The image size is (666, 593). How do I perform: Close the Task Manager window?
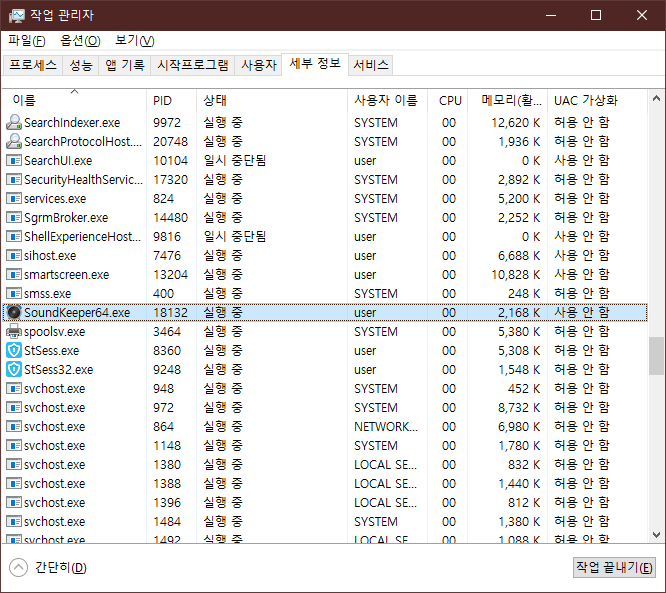point(642,16)
